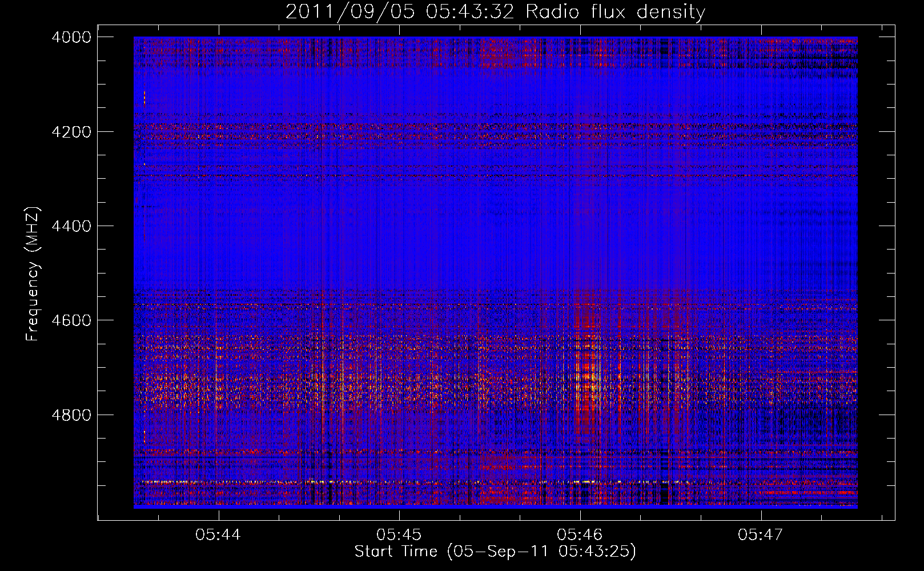Click the 'Frequency (MHZ)' axis title

click(x=33, y=274)
